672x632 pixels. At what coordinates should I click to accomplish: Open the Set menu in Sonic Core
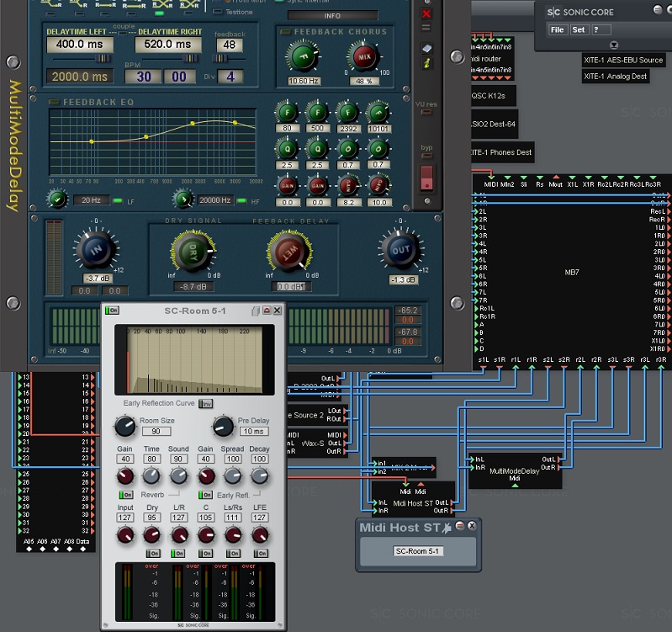tap(579, 29)
